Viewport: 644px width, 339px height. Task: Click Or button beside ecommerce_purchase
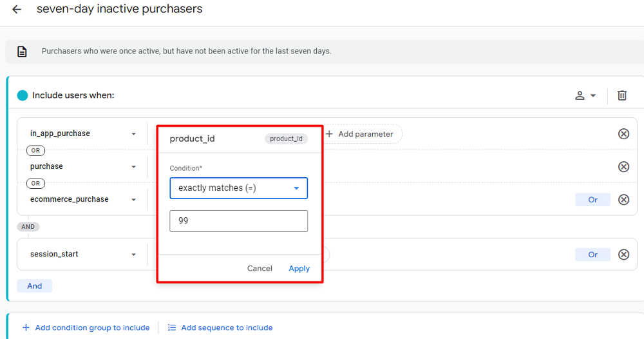pyautogui.click(x=592, y=200)
